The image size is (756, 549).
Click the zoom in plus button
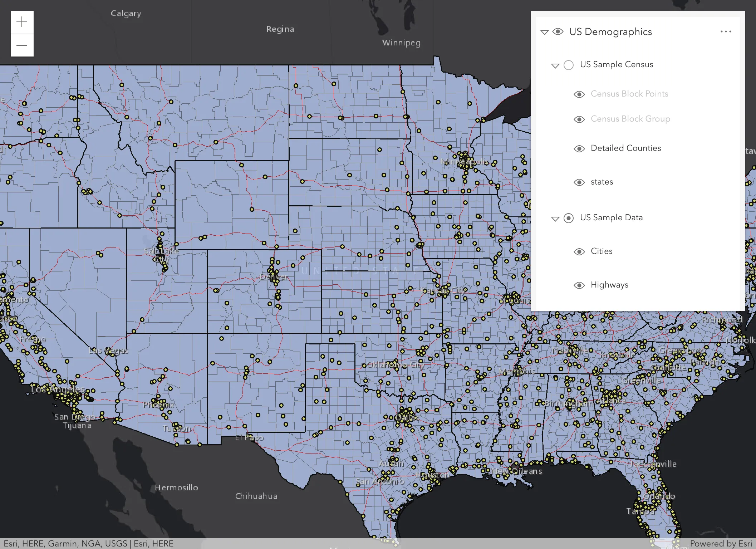[x=22, y=22]
